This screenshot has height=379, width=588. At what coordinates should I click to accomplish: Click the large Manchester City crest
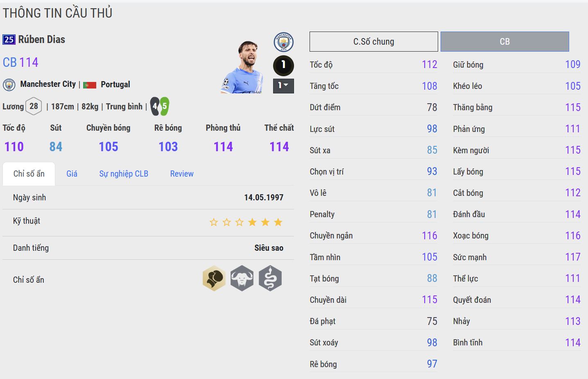click(x=283, y=42)
